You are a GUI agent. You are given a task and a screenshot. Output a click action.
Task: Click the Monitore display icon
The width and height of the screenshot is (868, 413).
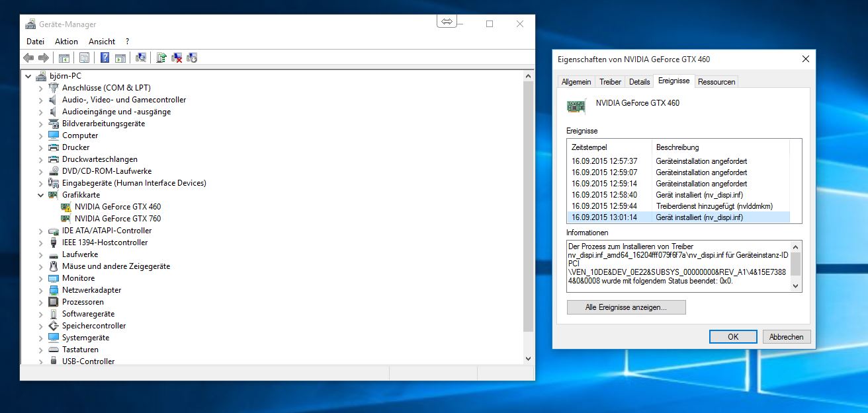54,278
